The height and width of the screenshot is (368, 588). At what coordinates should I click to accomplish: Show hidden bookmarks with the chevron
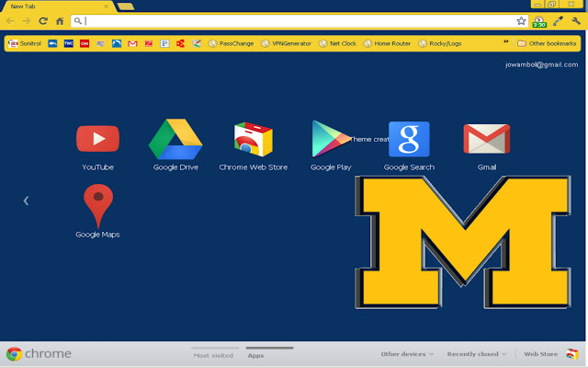(506, 41)
